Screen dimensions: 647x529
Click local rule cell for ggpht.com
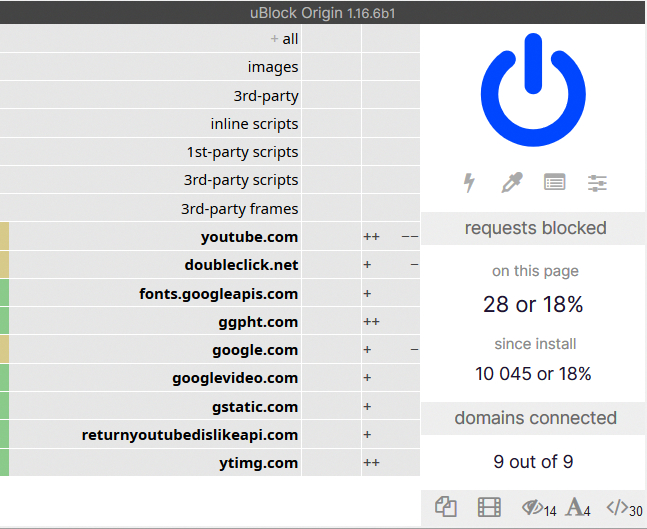tap(391, 321)
